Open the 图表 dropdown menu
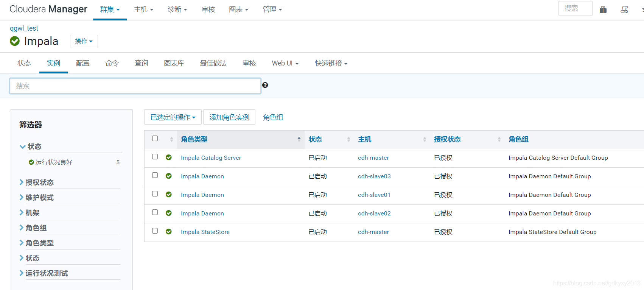This screenshot has width=644, height=290. (x=239, y=9)
